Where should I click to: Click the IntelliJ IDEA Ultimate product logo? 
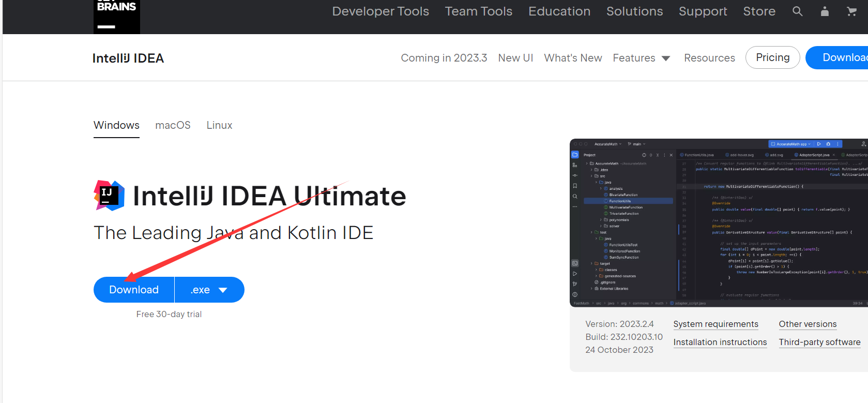tap(109, 196)
